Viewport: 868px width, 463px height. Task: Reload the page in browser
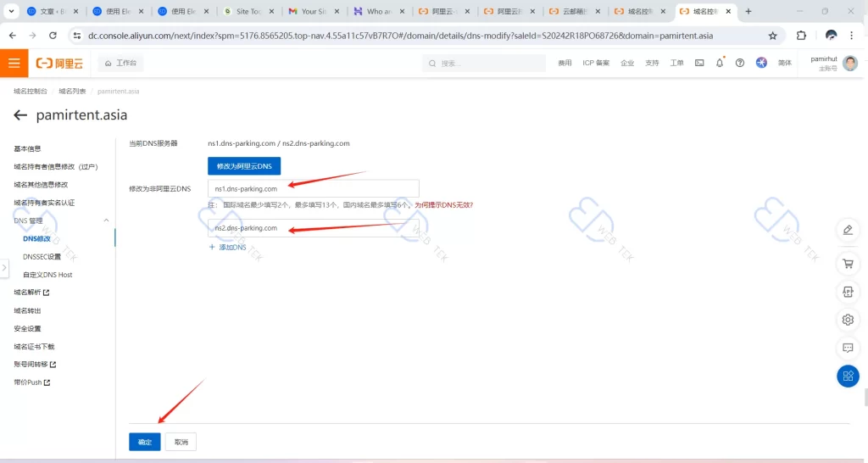[x=53, y=36]
